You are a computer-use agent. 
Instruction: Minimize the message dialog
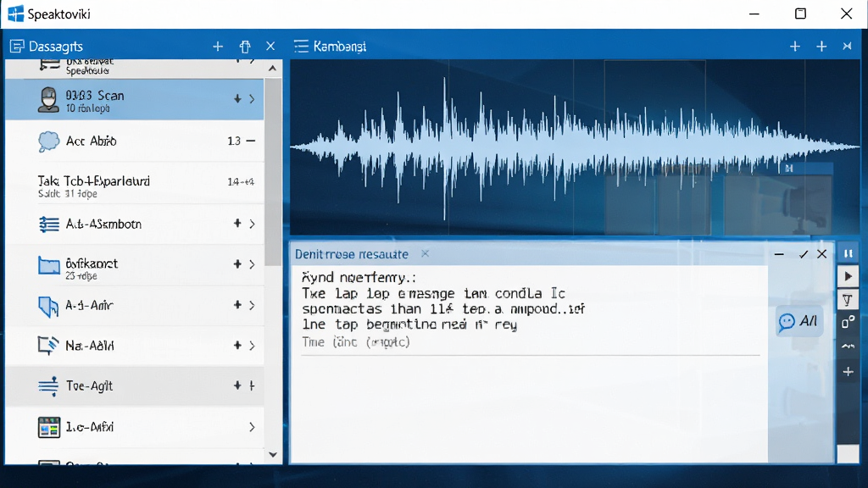[x=779, y=254]
